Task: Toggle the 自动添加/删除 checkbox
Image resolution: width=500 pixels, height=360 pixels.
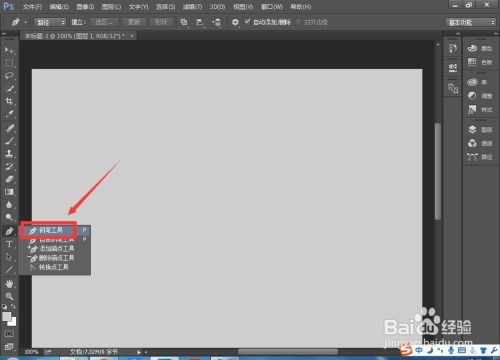Action: tap(247, 22)
